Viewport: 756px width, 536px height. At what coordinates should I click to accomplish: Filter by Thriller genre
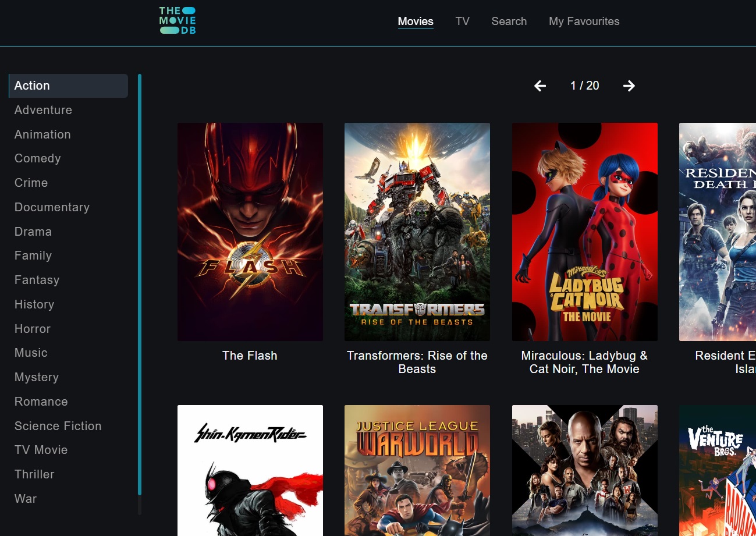pos(34,474)
